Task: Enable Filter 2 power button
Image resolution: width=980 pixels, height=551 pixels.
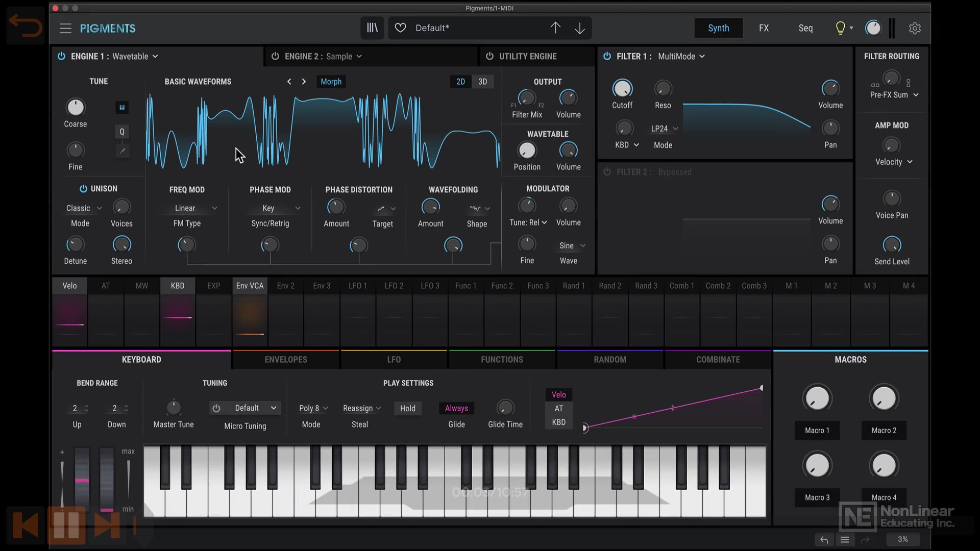Action: [607, 172]
